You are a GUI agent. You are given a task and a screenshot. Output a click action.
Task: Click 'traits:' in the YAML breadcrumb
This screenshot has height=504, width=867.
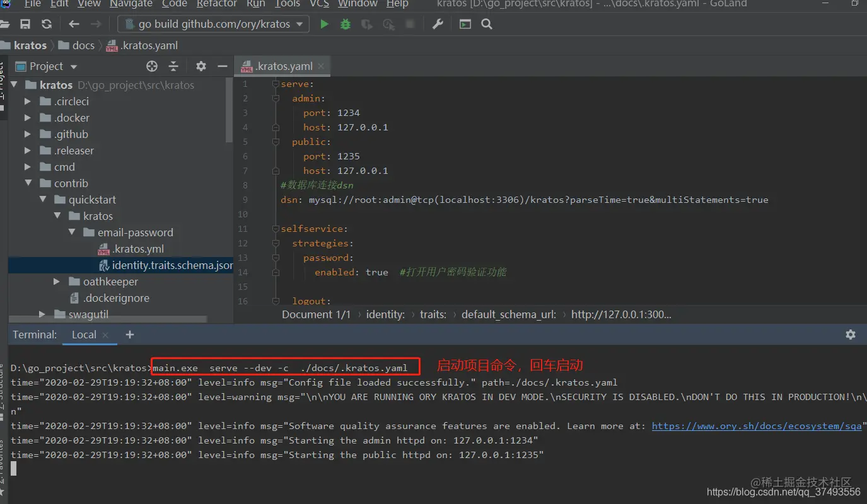(433, 314)
